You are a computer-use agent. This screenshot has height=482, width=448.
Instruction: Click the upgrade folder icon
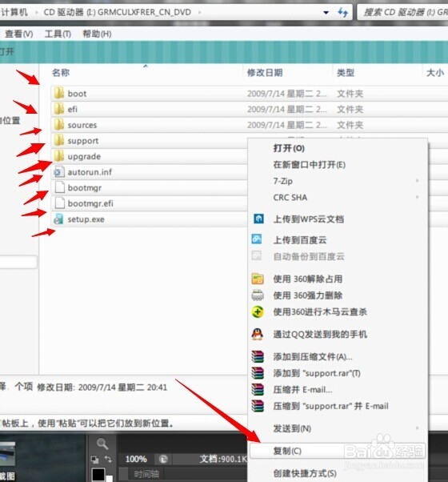pos(59,156)
